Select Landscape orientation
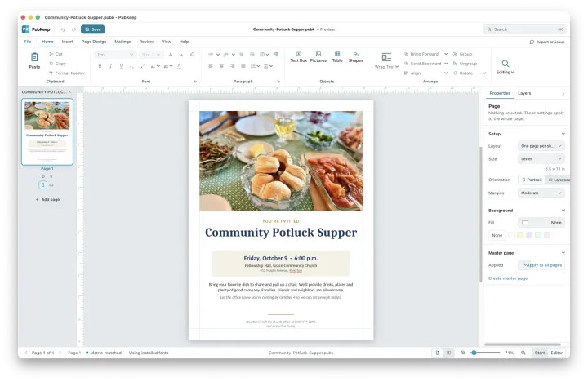Viewport: 588px width, 382px height. click(558, 180)
